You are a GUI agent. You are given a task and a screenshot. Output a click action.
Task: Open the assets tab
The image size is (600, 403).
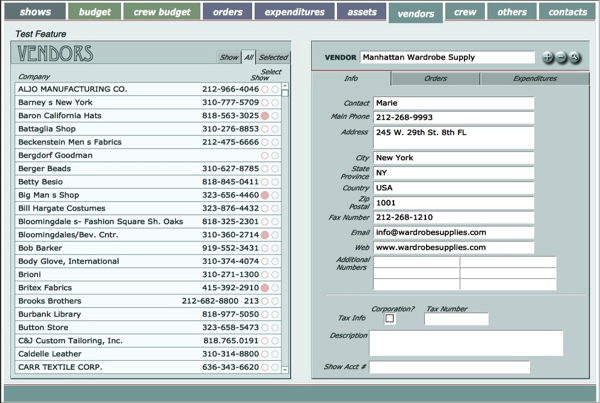pyautogui.click(x=362, y=11)
